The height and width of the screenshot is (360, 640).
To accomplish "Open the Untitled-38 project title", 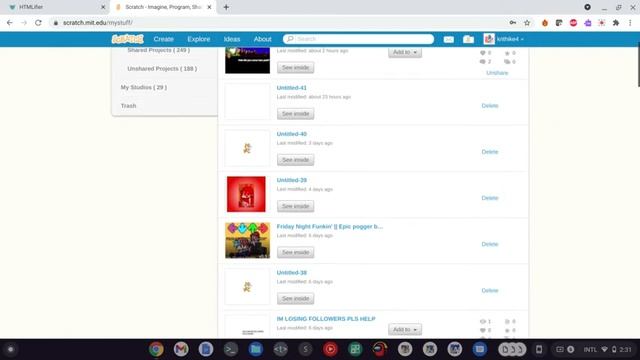I will pos(291,272).
